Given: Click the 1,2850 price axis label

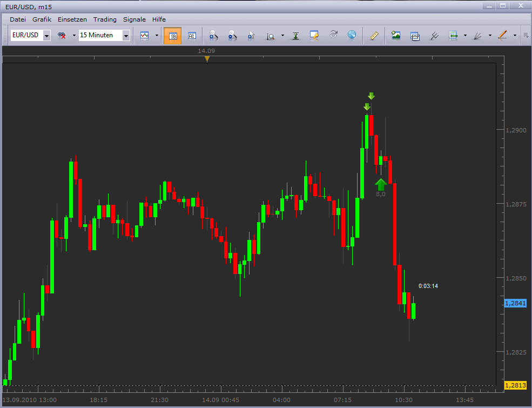Looking at the screenshot, I should [x=516, y=278].
